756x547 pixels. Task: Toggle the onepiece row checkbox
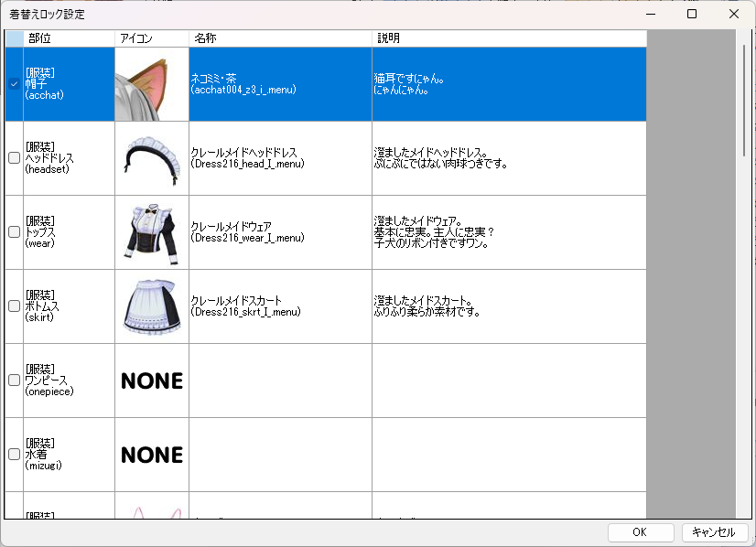pyautogui.click(x=14, y=381)
